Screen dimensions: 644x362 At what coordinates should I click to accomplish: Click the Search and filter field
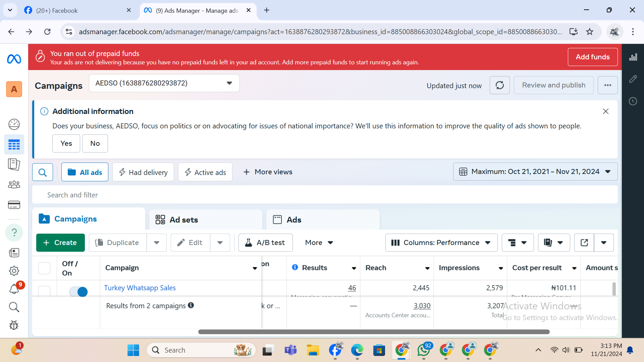click(325, 195)
